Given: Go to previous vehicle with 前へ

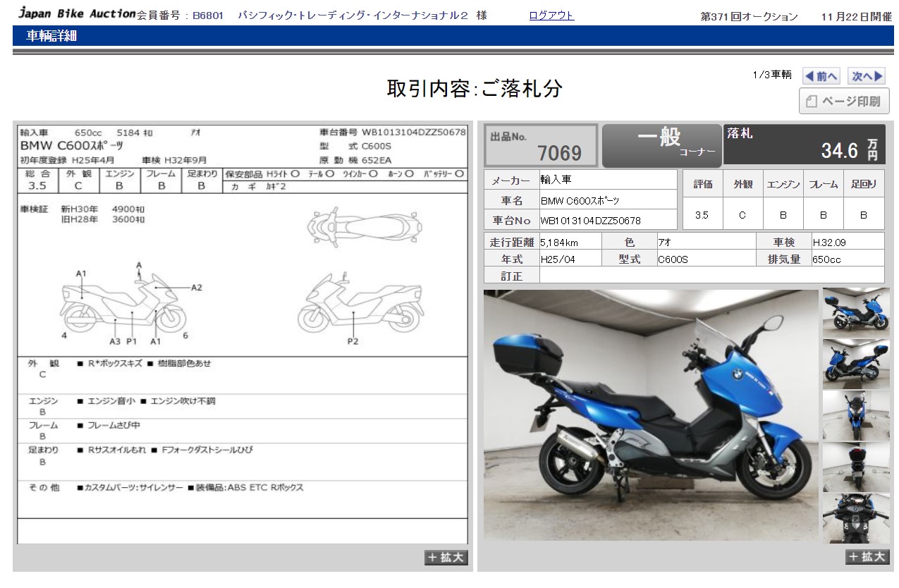Looking at the screenshot, I should click(x=821, y=76).
